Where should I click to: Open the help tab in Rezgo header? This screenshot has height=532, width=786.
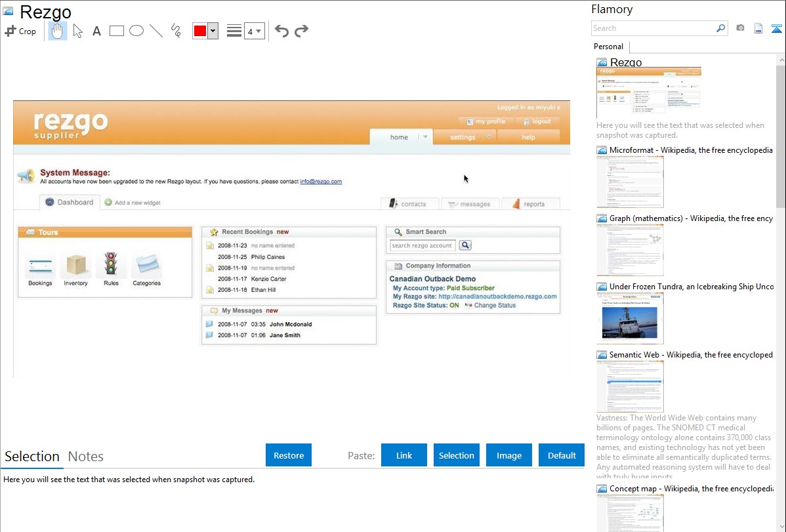(x=528, y=137)
